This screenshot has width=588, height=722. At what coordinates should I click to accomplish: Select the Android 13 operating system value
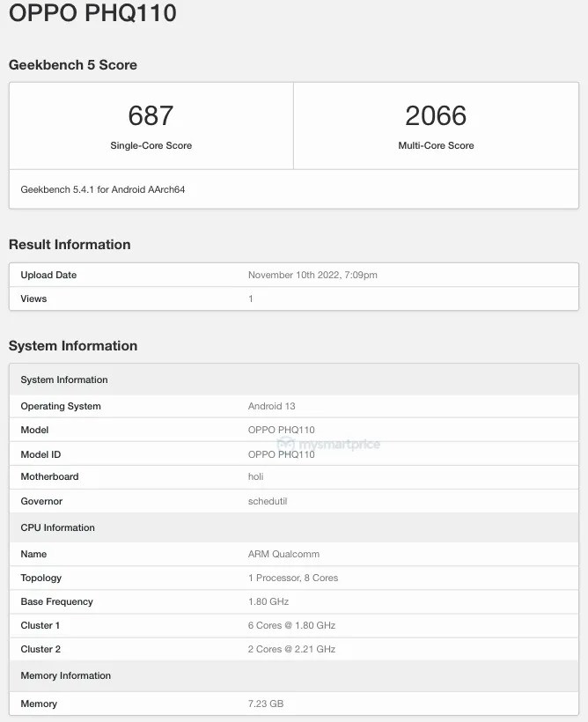tap(271, 406)
